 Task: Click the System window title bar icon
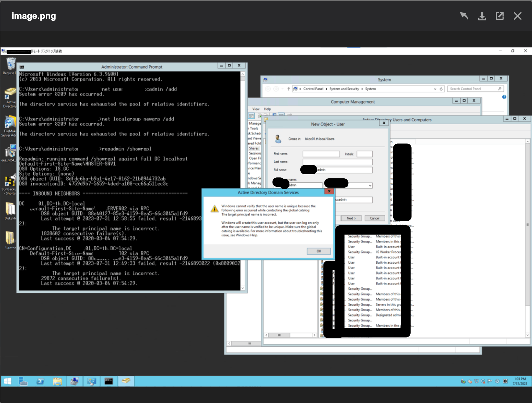point(265,80)
